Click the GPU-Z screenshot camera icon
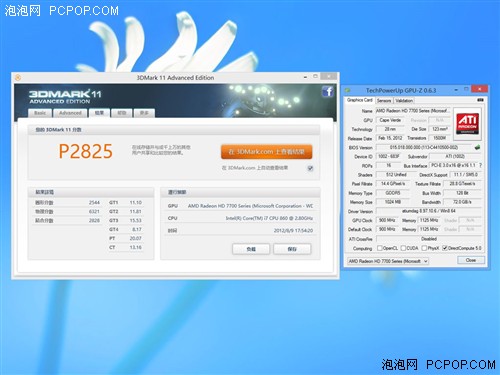This screenshot has width=500, height=375. (x=480, y=100)
